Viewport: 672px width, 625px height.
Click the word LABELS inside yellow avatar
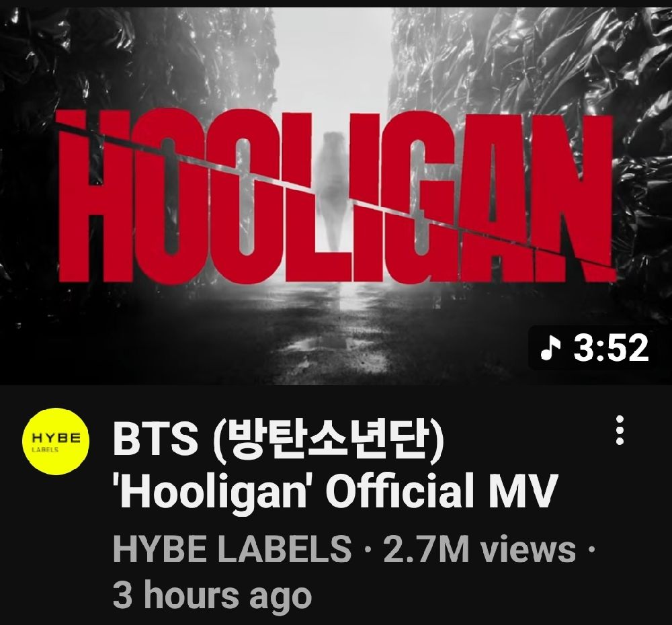[45, 450]
